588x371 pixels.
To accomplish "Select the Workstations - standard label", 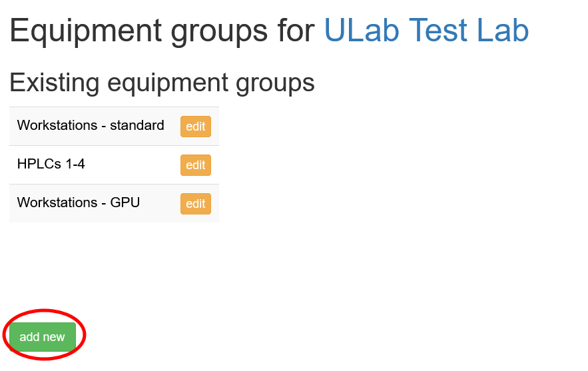I will click(x=91, y=125).
